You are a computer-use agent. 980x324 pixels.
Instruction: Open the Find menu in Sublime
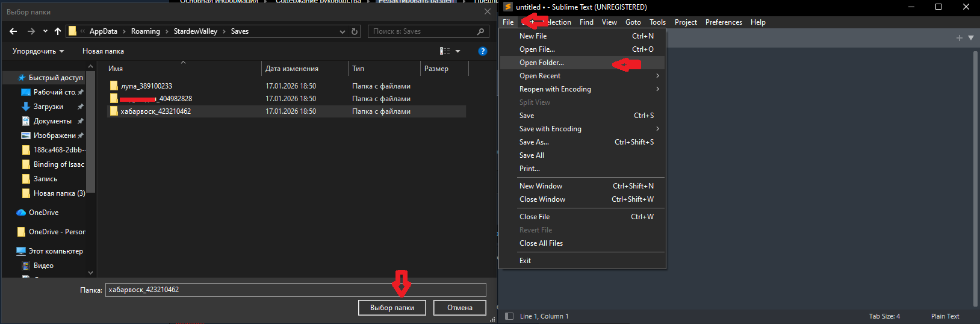[x=586, y=22]
